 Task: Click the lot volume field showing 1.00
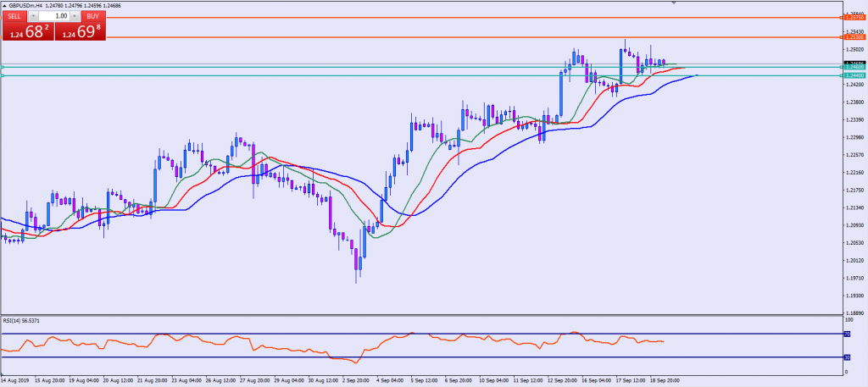pos(53,16)
